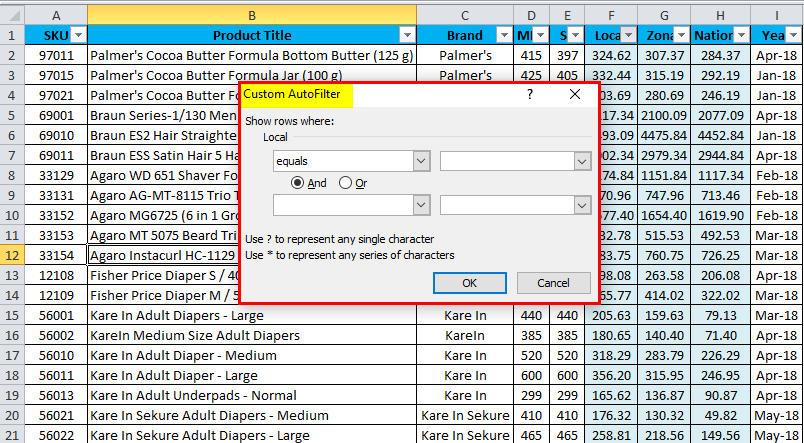Click Palmer's Cocoa Butter Bottom Butter cell
The width and height of the screenshot is (804, 443).
pos(252,55)
